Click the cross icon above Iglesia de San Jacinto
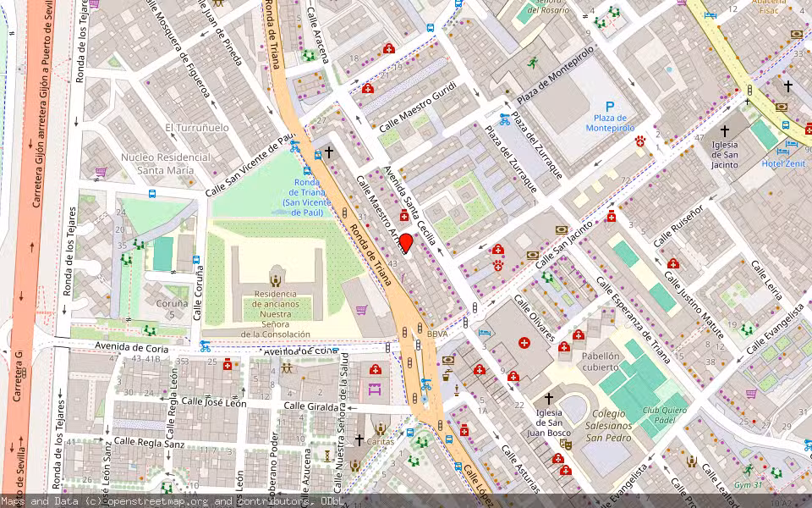The image size is (812, 508). pos(725,130)
